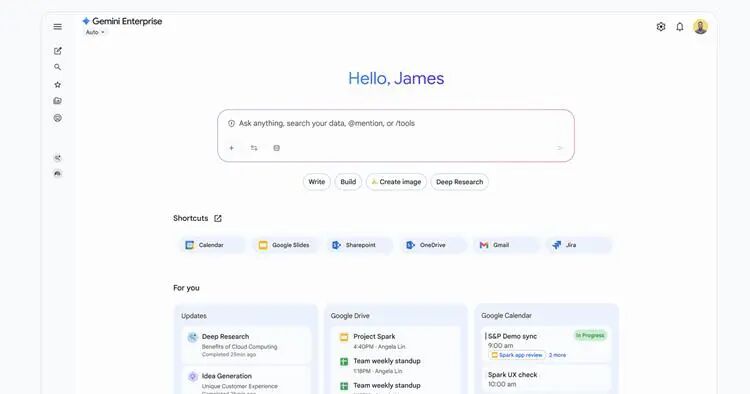Open the Calendar shortcut
Viewport: 750px width, 394px height.
click(x=211, y=245)
